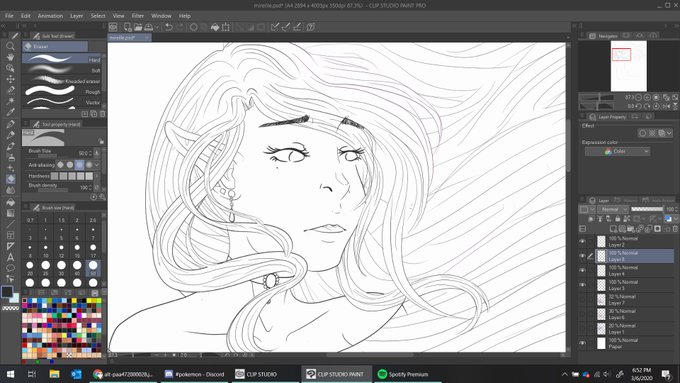
Task: Select the Text tool
Action: click(x=10, y=257)
